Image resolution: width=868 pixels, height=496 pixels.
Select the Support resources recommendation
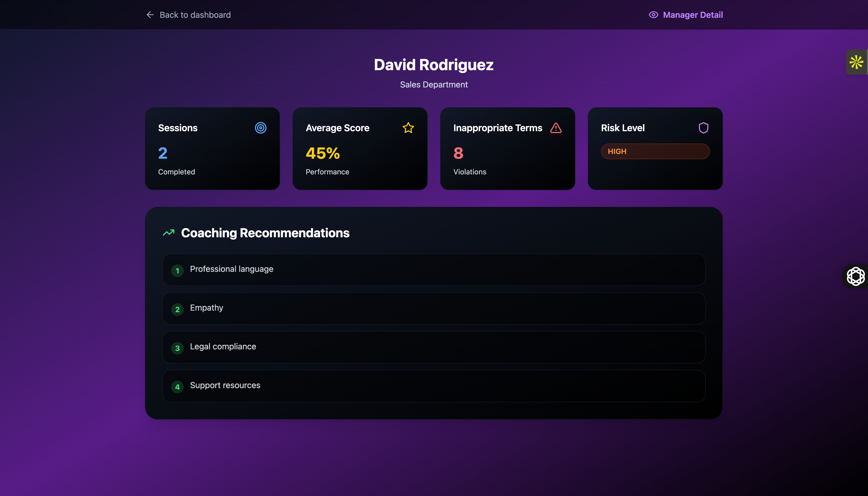tap(225, 385)
